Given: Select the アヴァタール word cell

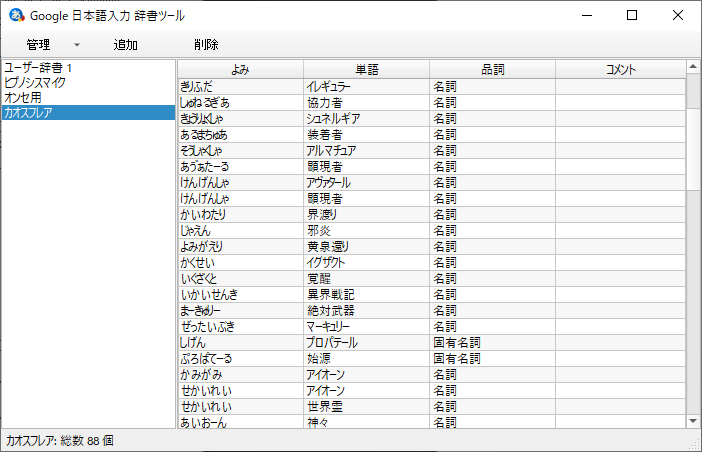Looking at the screenshot, I should tap(366, 183).
